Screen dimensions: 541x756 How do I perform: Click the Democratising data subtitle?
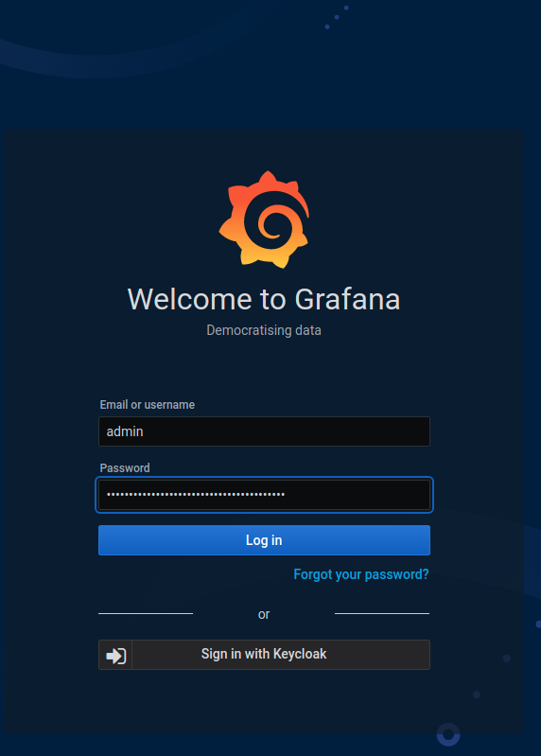264,330
